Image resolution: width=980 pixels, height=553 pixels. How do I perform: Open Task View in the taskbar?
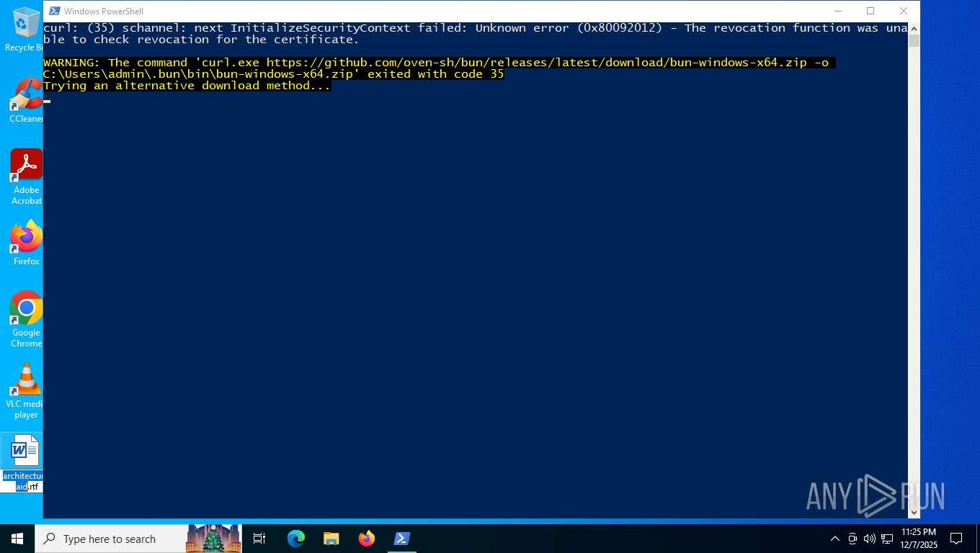pyautogui.click(x=259, y=539)
